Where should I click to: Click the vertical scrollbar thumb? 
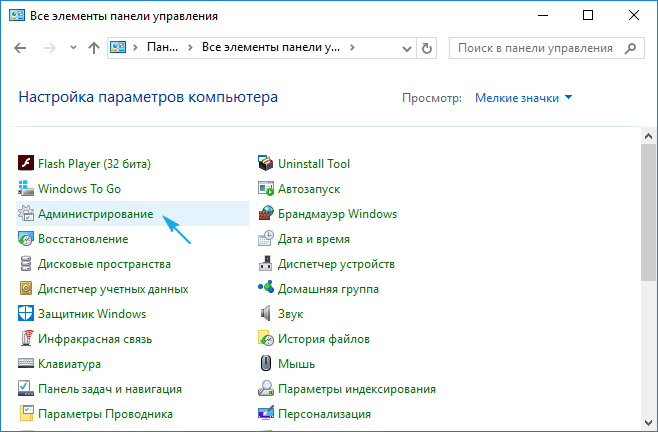(x=648, y=212)
